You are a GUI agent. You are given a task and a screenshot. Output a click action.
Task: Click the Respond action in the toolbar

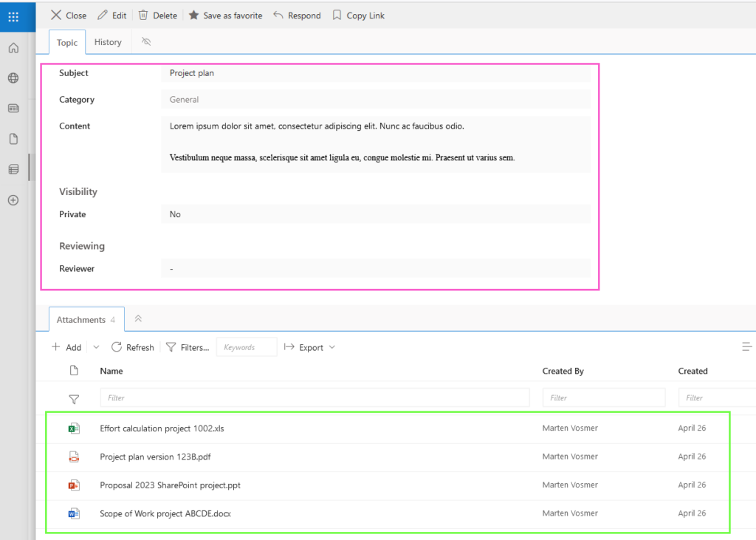coord(297,15)
